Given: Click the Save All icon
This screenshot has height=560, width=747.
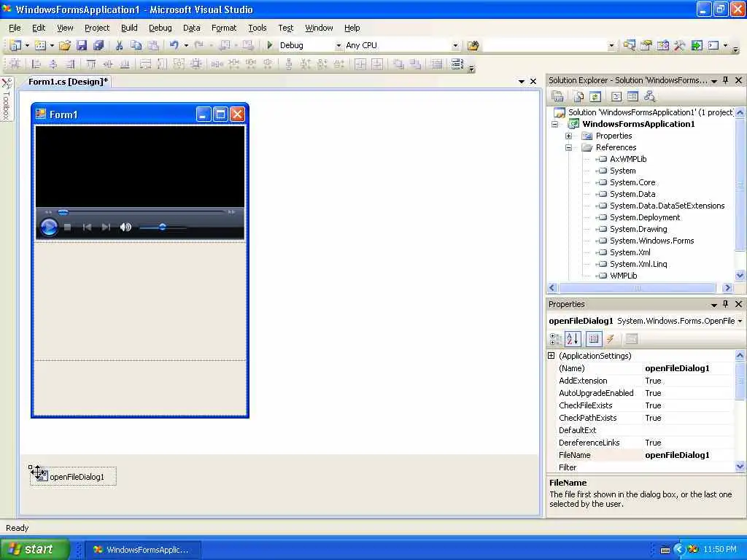Looking at the screenshot, I should tap(98, 45).
